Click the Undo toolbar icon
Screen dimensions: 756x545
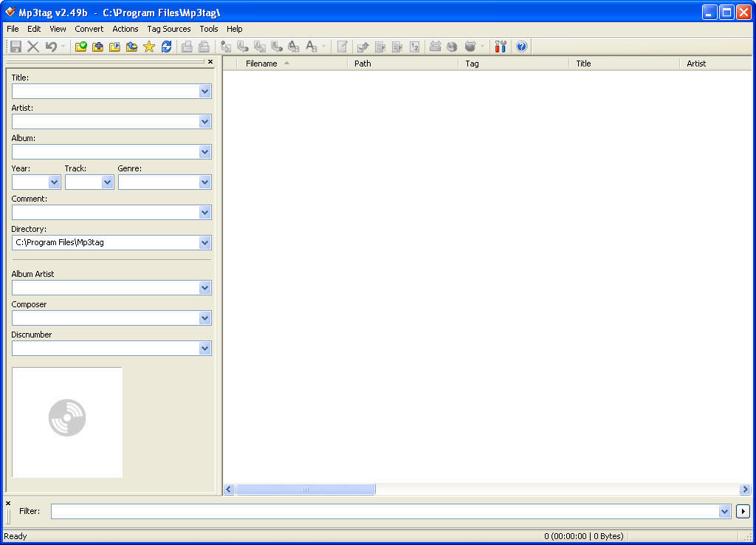(50, 46)
